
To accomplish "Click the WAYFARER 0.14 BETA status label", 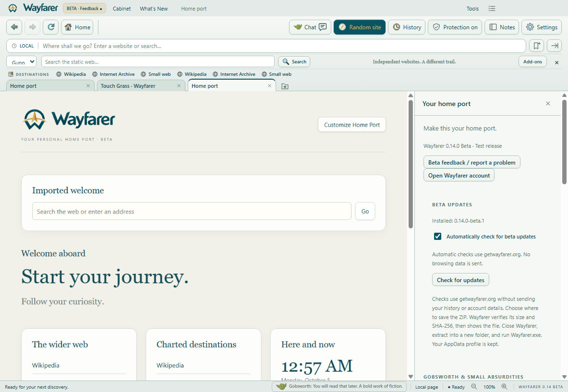I will [541, 387].
